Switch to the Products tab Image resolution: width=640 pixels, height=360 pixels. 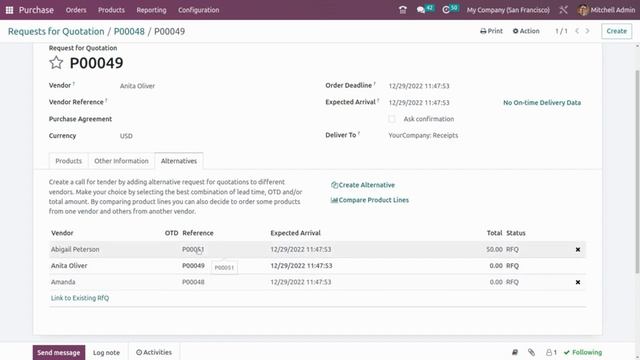pos(69,161)
